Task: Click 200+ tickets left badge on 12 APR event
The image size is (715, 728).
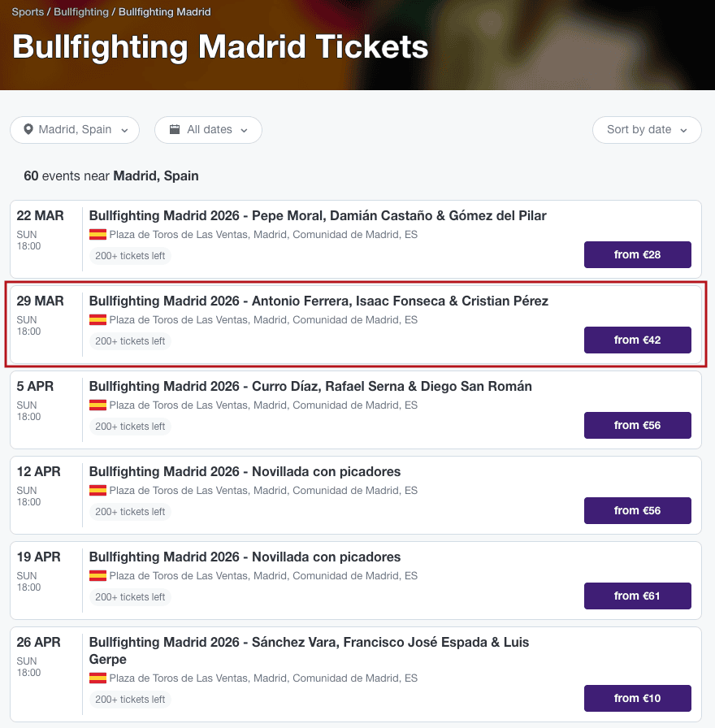Action: click(130, 512)
